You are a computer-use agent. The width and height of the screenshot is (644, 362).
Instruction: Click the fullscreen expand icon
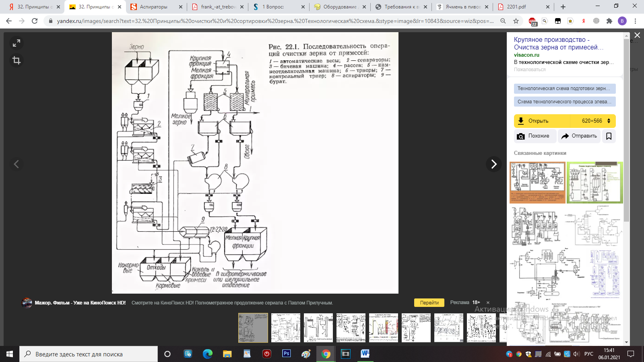(x=17, y=43)
